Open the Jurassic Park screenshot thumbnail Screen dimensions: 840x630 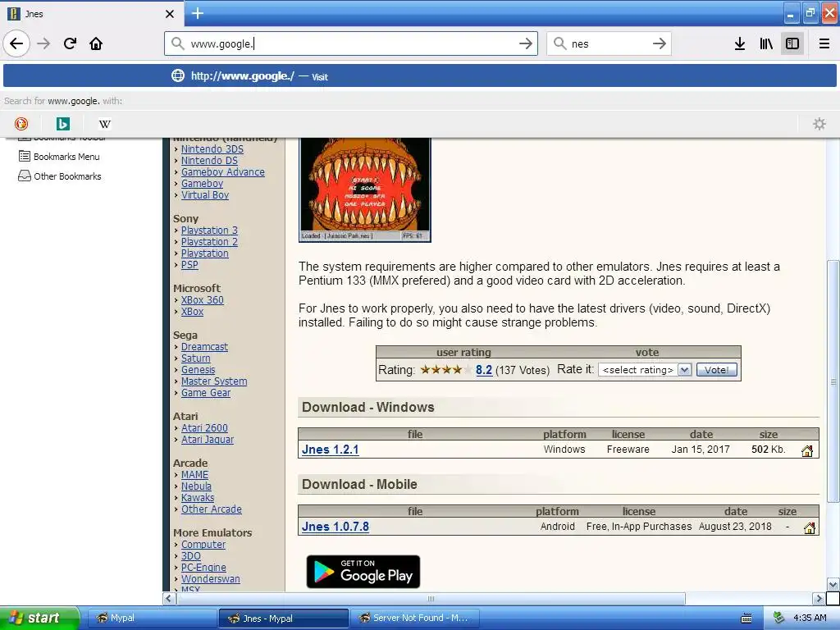coord(365,189)
